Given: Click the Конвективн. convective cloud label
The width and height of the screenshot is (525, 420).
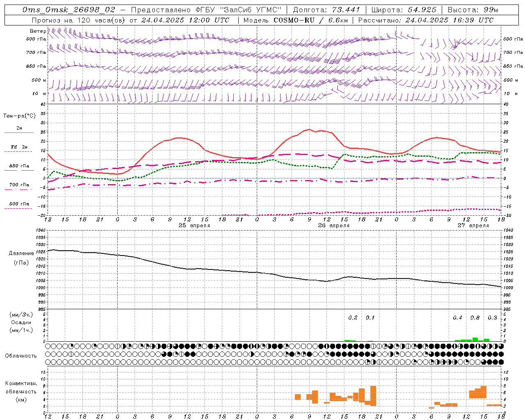Looking at the screenshot, I should pos(21,383).
